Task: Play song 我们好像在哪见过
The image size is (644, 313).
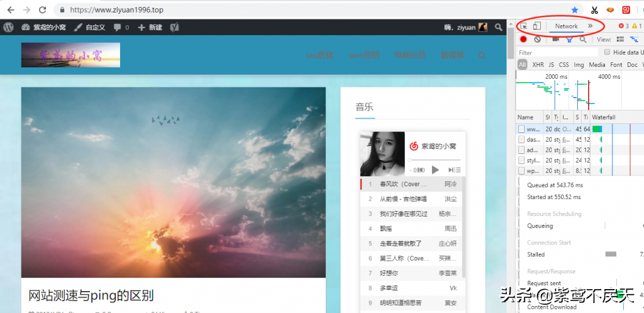Action: pyautogui.click(x=411, y=214)
